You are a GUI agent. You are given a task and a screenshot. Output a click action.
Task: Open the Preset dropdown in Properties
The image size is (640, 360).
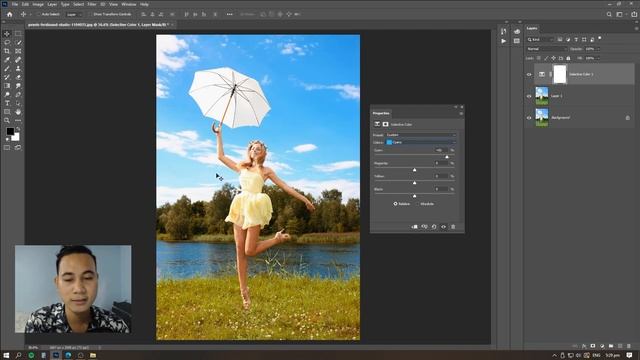(x=421, y=135)
